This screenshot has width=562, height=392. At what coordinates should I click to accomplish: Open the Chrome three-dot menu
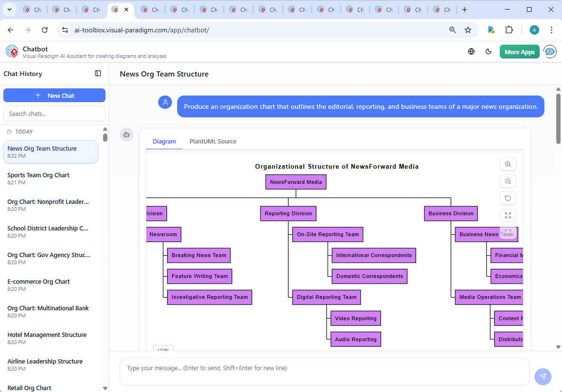tap(552, 29)
